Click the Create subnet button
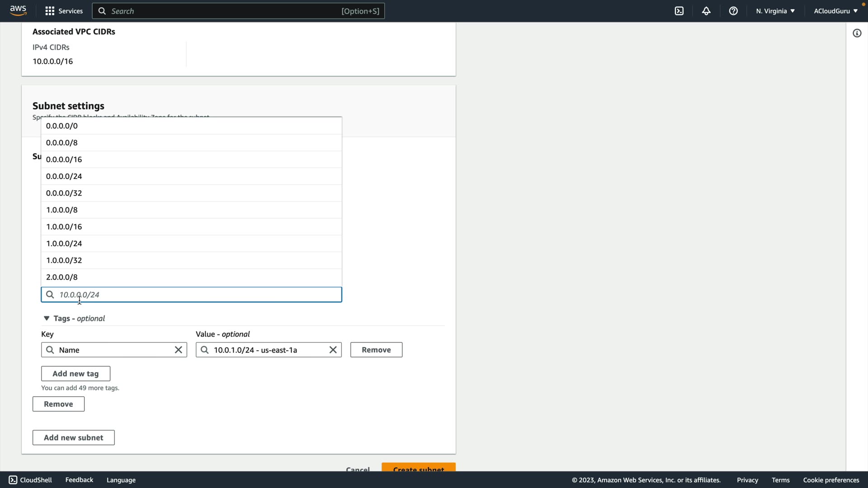This screenshot has height=488, width=868. pos(418,468)
